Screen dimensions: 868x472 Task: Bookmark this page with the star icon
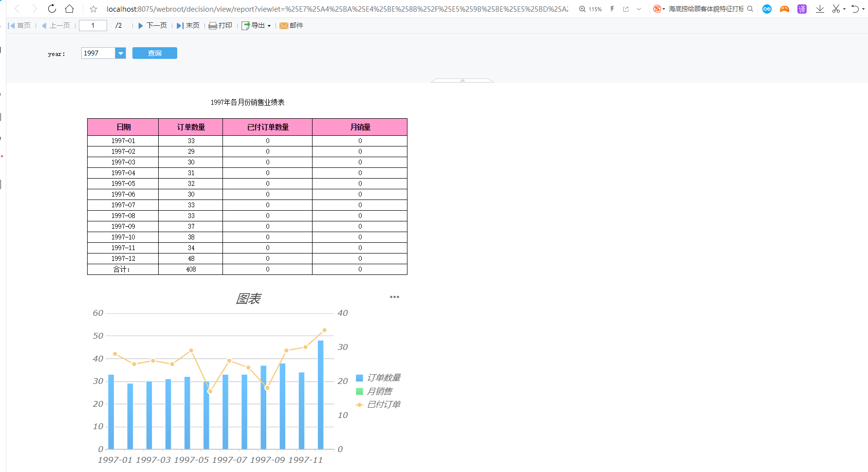click(93, 9)
